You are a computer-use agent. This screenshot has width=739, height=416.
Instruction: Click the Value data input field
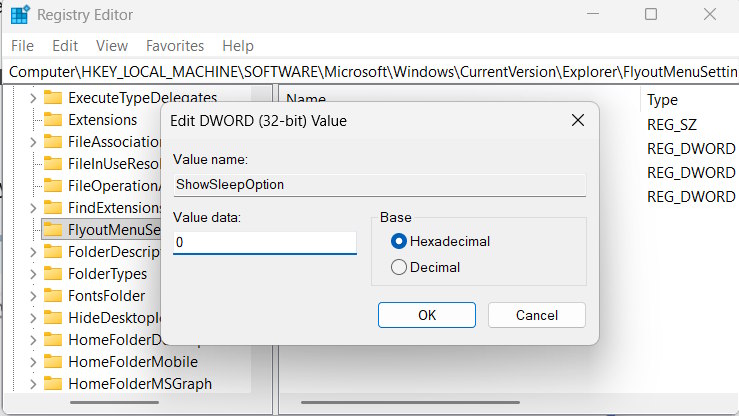coord(265,243)
